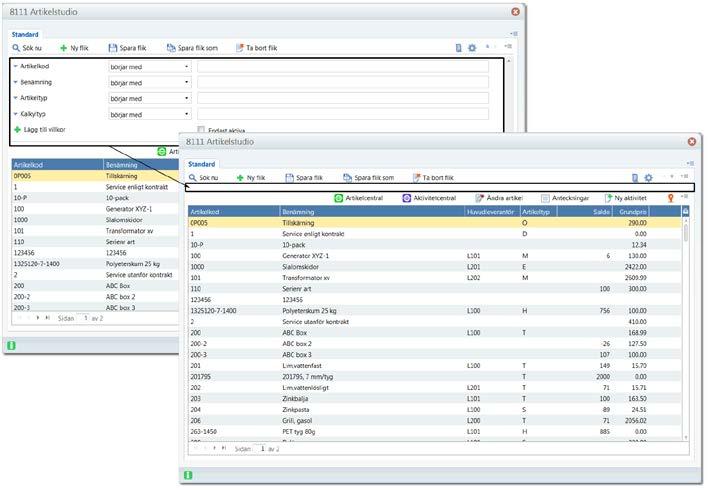Click the green status icon in the front window
This screenshot has width=708, height=490.
click(x=188, y=475)
